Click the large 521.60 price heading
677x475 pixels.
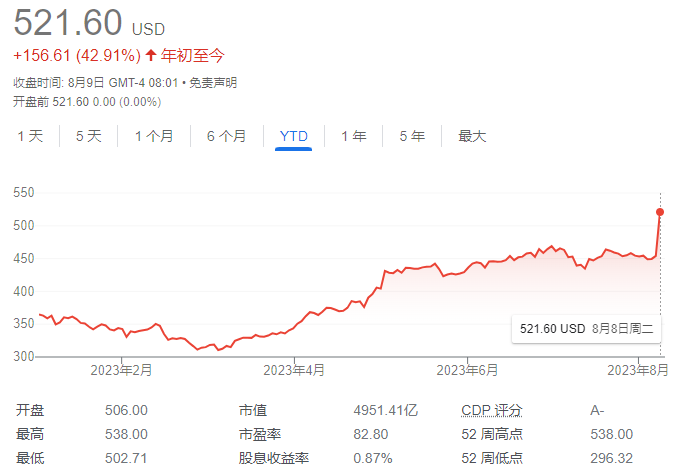coord(68,22)
